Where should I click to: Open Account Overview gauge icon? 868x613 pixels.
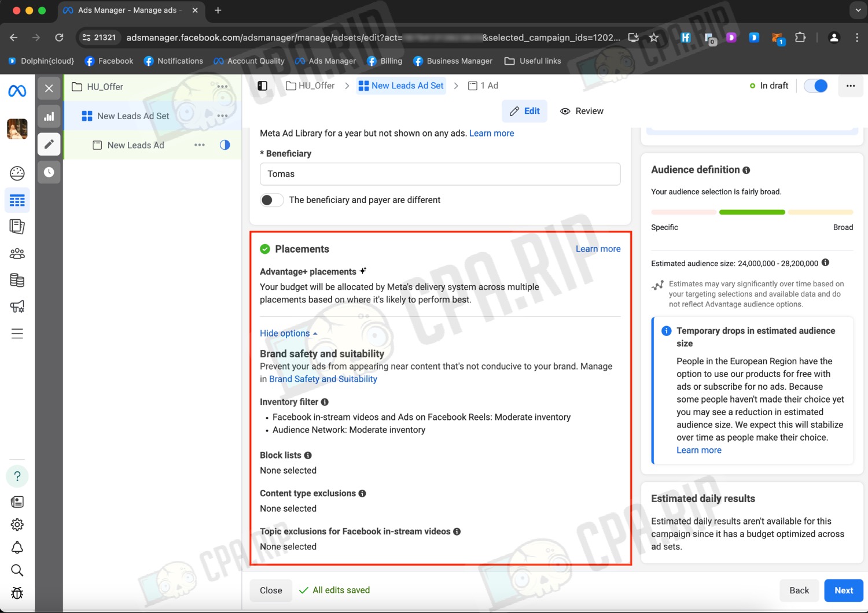[17, 173]
